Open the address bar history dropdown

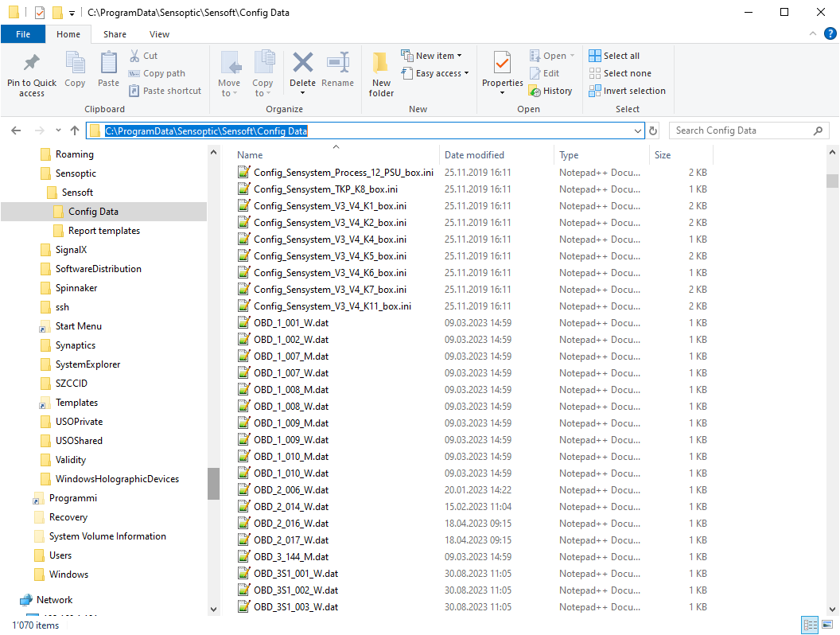coord(638,131)
